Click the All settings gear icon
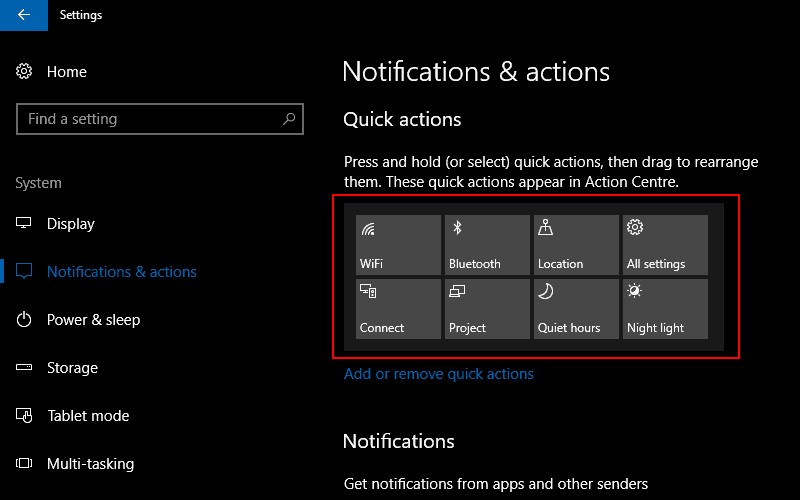 pos(635,227)
